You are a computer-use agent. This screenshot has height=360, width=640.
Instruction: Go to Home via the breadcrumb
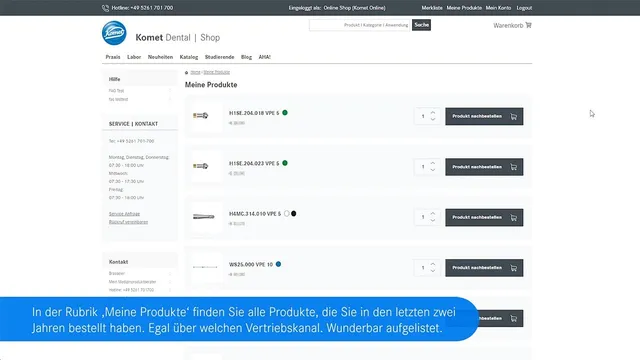coord(196,72)
